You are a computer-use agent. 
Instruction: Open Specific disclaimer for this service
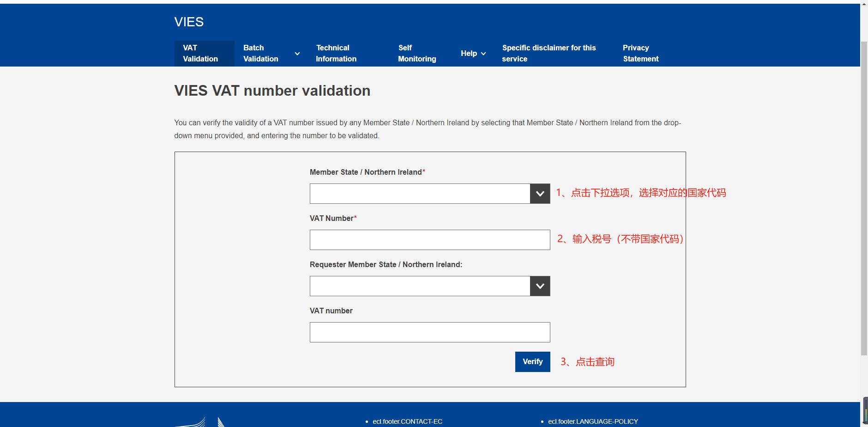click(549, 54)
